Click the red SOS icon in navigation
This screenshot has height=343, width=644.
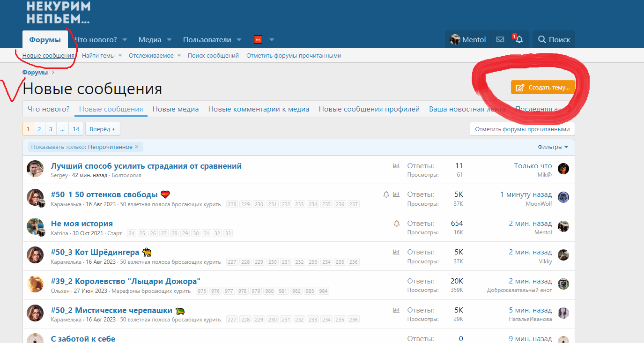point(258,40)
